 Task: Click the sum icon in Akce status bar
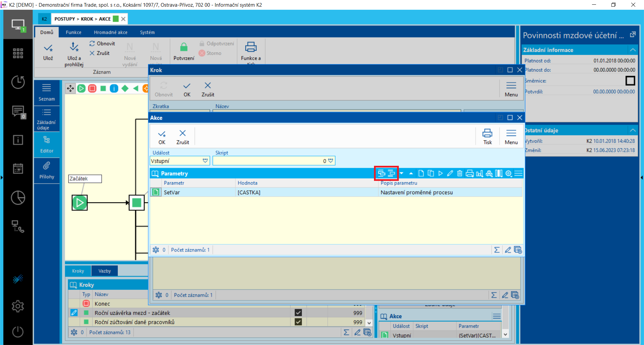pos(497,250)
